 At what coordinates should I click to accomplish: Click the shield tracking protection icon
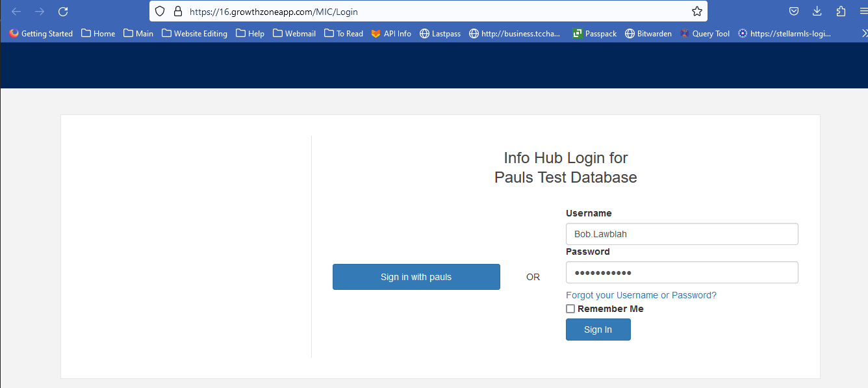pyautogui.click(x=160, y=12)
